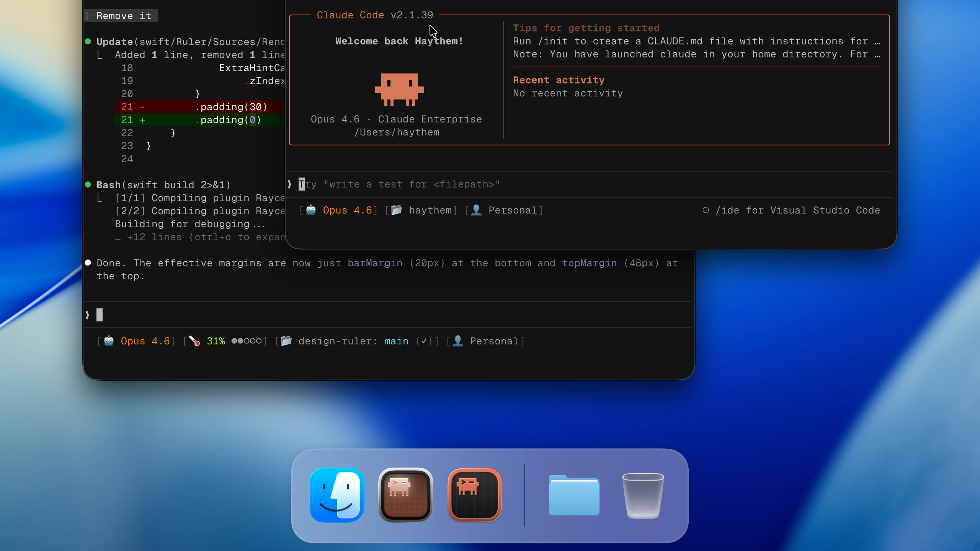Open the dark orange-bordered Claude Dock app
Viewport: 980px width, 551px height.
point(475,495)
